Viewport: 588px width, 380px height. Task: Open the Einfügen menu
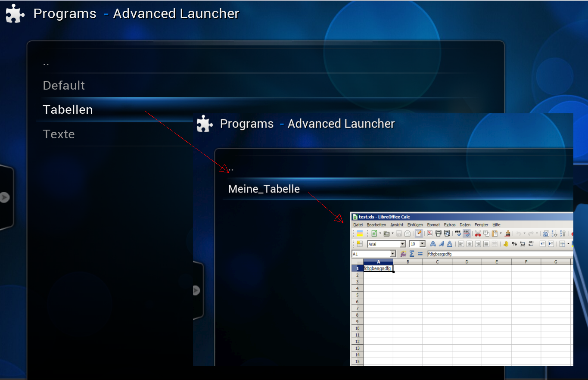click(415, 225)
